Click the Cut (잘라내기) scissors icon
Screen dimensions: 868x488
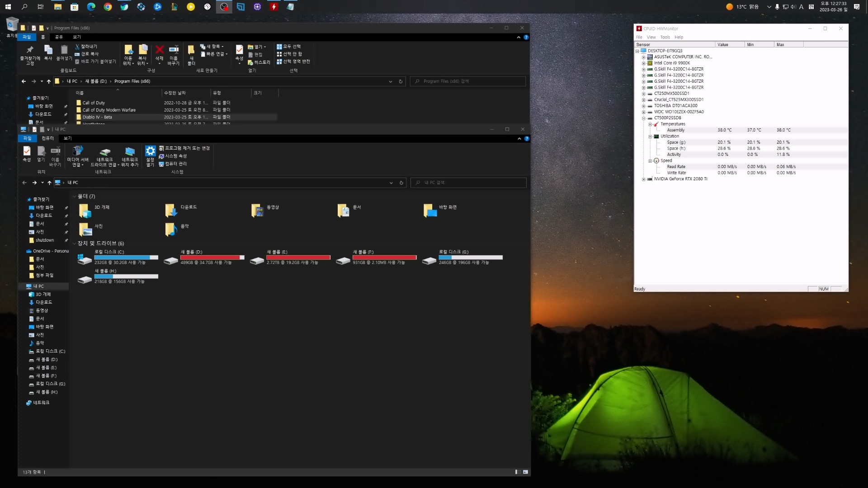(77, 47)
